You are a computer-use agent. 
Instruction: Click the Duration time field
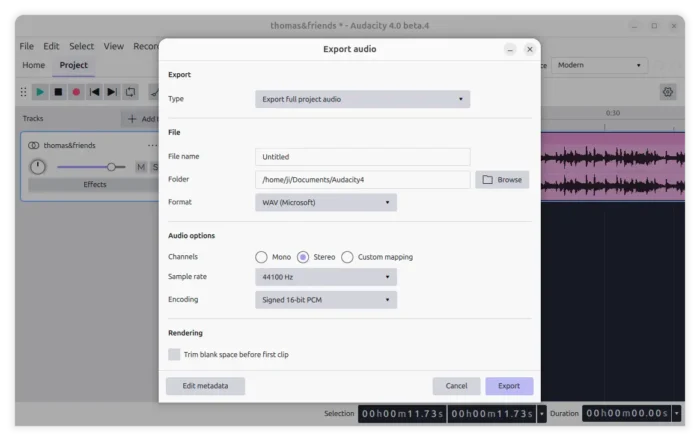[627, 413]
